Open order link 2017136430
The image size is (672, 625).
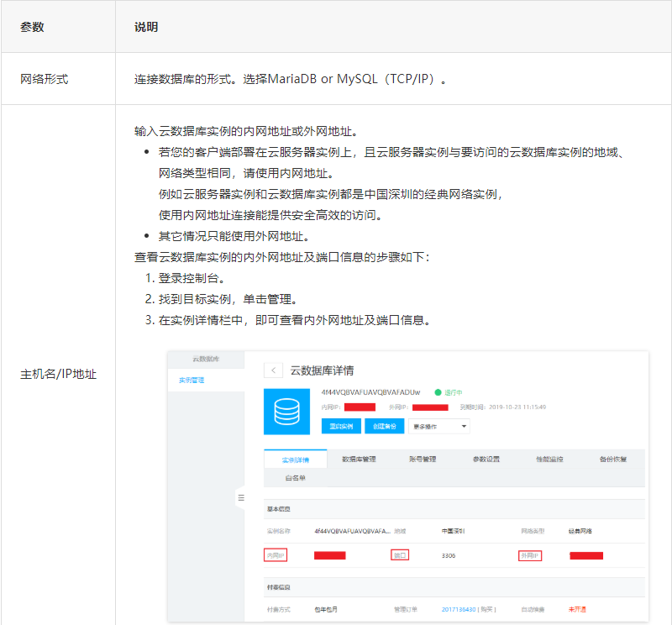click(x=459, y=609)
